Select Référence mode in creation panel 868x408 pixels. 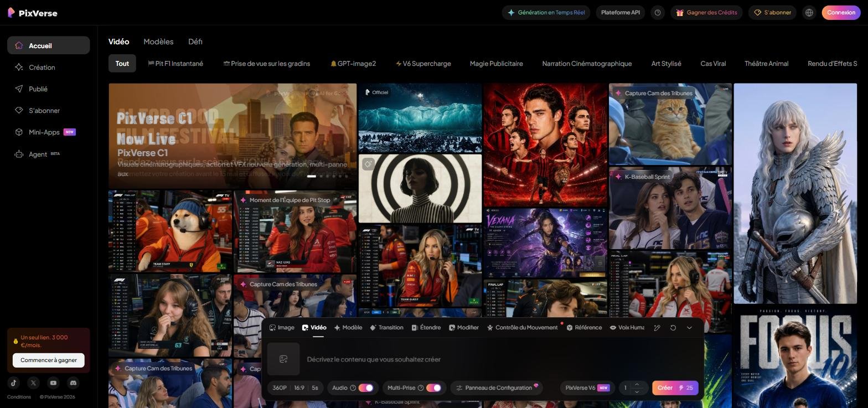pos(584,328)
